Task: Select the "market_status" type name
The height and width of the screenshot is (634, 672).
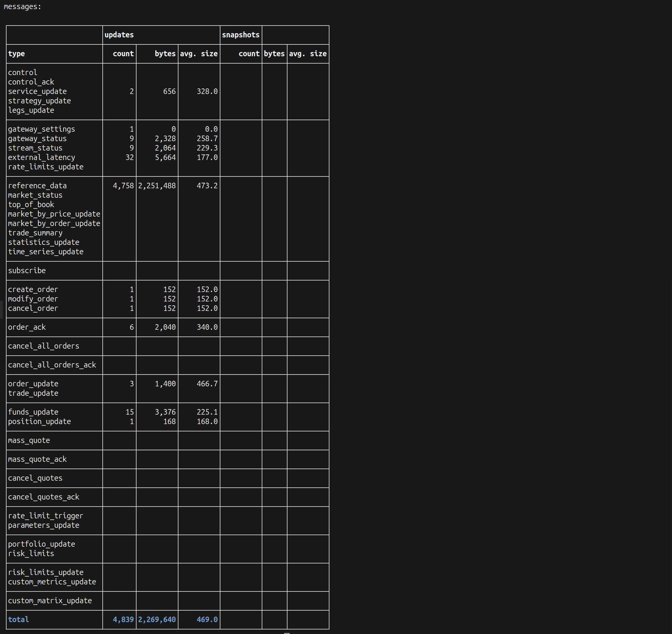Action: [x=35, y=195]
